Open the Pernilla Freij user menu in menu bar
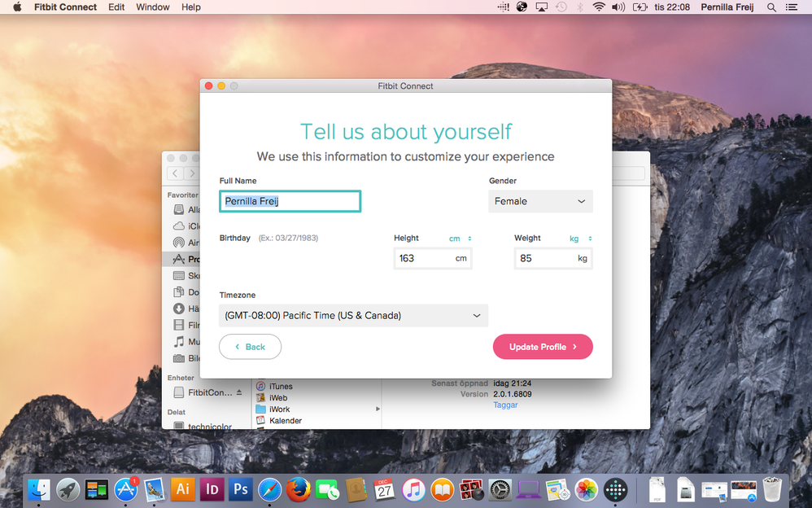This screenshot has width=812, height=508. 727,7
